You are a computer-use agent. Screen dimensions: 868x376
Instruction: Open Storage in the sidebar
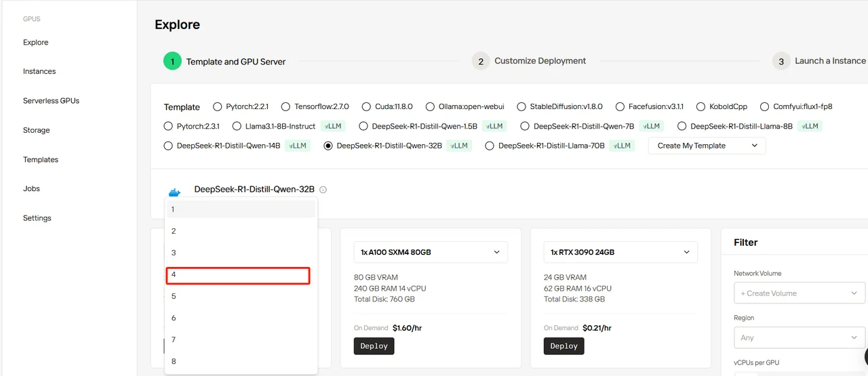(x=37, y=130)
